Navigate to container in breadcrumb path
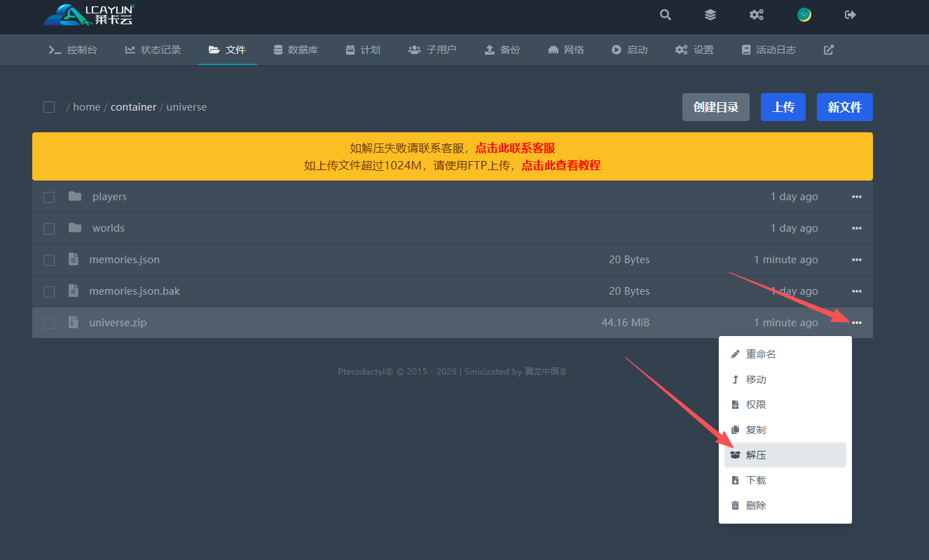 133,107
